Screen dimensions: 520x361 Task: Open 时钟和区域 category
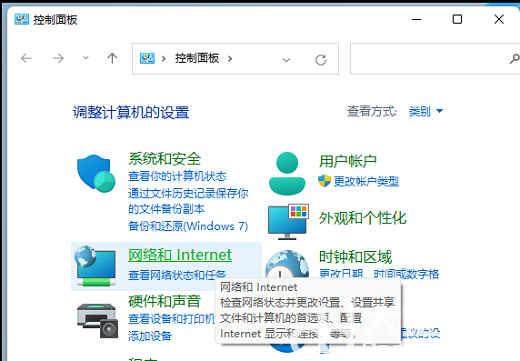355,257
